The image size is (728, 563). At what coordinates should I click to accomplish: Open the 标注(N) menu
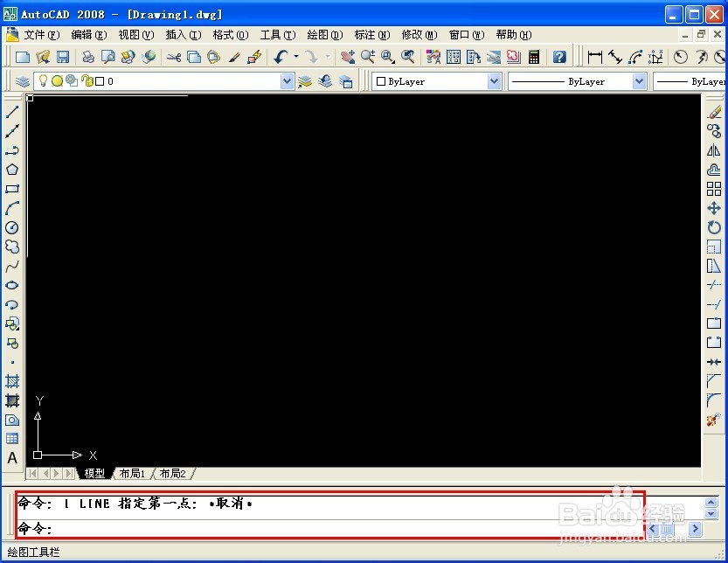point(372,35)
